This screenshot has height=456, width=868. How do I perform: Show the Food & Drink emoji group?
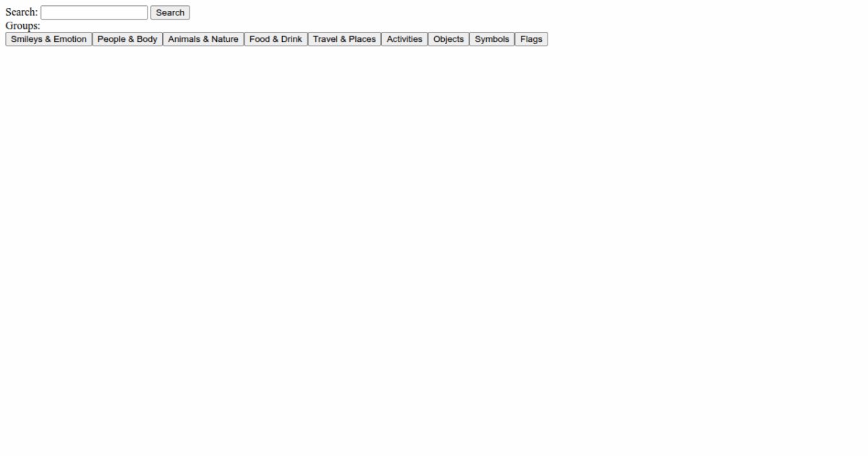tap(276, 39)
